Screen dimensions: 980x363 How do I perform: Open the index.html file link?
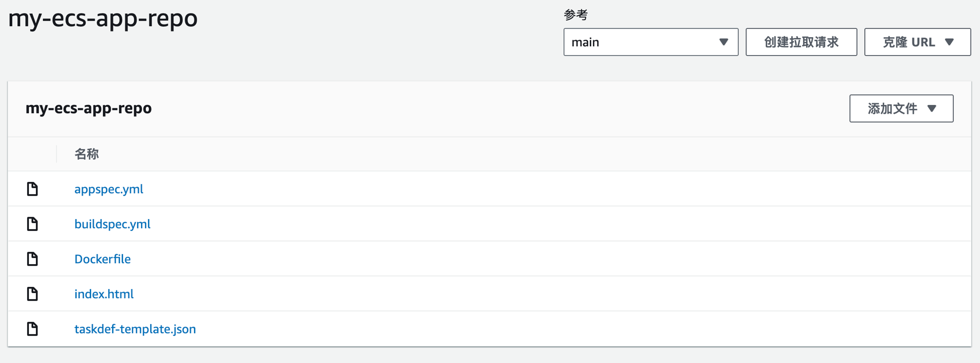(104, 294)
